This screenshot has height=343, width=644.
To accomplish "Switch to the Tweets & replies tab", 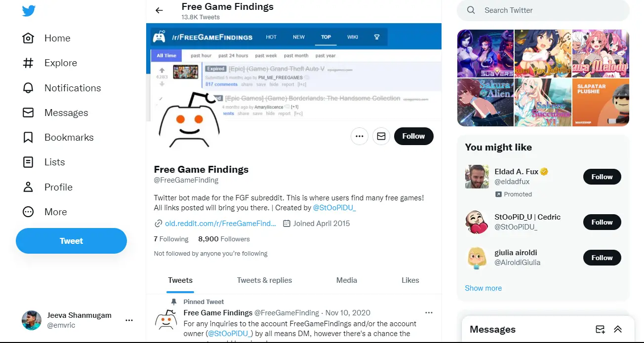I will (264, 280).
